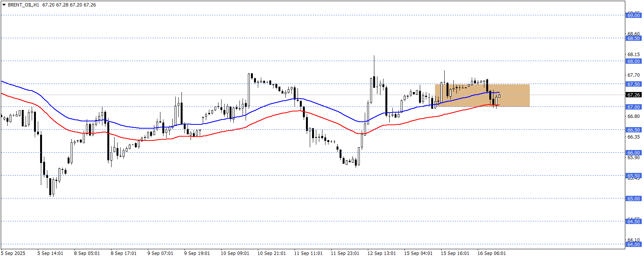
Task: Click the 68.50 price level label
Action: point(634,38)
